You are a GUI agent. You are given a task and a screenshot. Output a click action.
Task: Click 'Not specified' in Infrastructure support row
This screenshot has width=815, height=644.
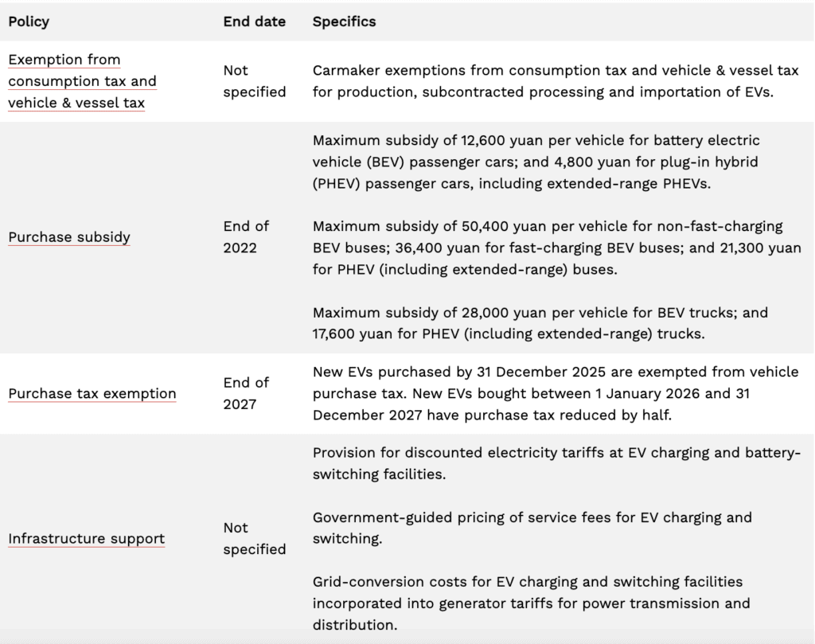(x=254, y=539)
